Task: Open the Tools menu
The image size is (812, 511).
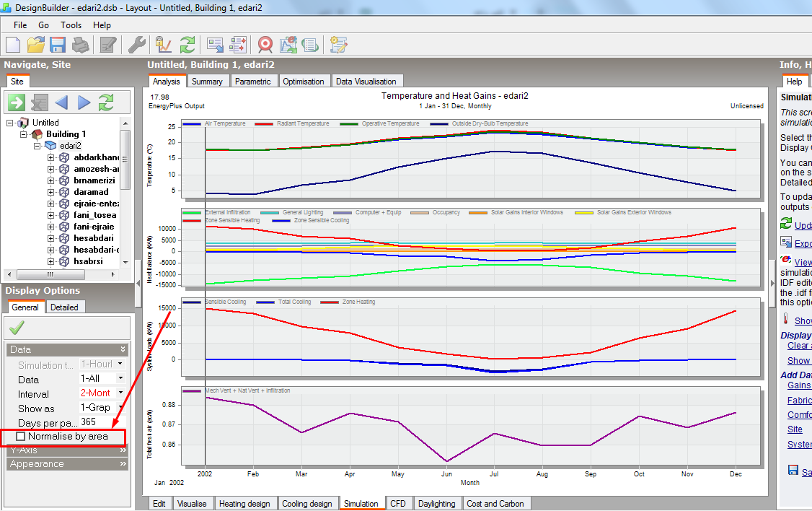Action: (x=71, y=25)
